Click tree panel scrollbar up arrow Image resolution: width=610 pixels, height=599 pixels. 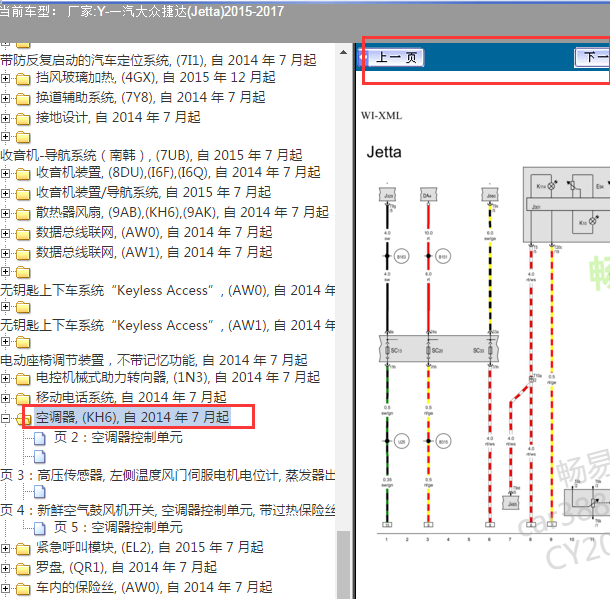click(x=343, y=52)
